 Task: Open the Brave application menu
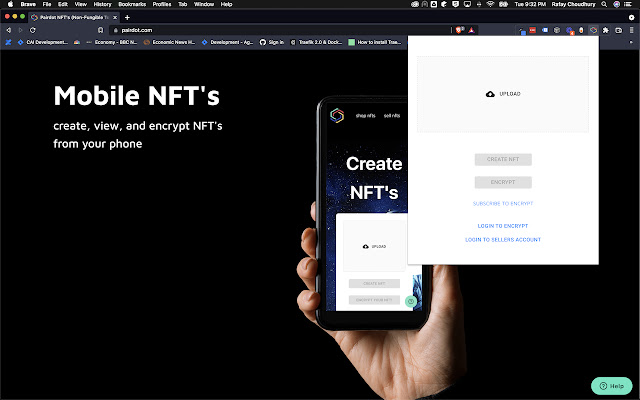click(x=28, y=4)
